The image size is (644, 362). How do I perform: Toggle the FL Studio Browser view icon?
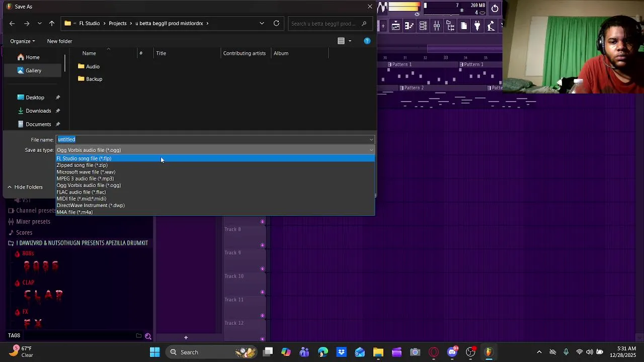pos(450,26)
